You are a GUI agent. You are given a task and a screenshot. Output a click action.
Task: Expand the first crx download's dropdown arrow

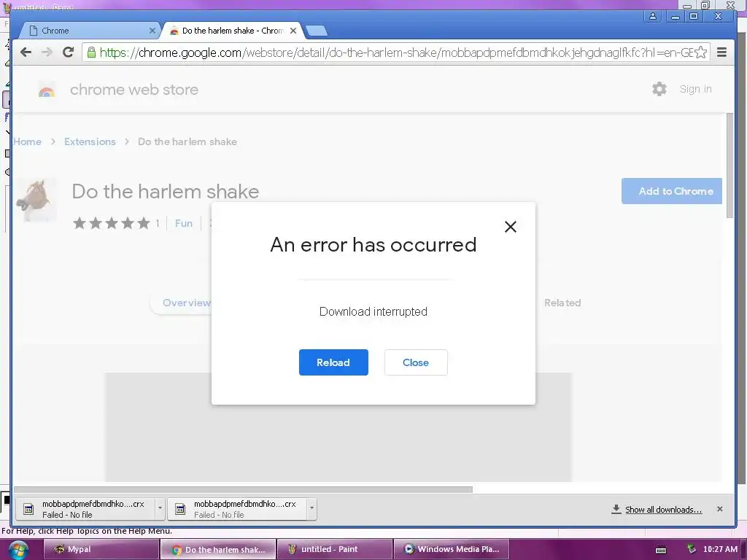tap(160, 508)
